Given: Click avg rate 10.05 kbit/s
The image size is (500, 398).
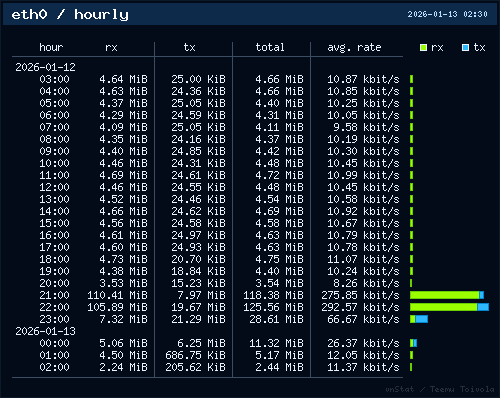Looking at the screenshot, I should click(363, 115).
